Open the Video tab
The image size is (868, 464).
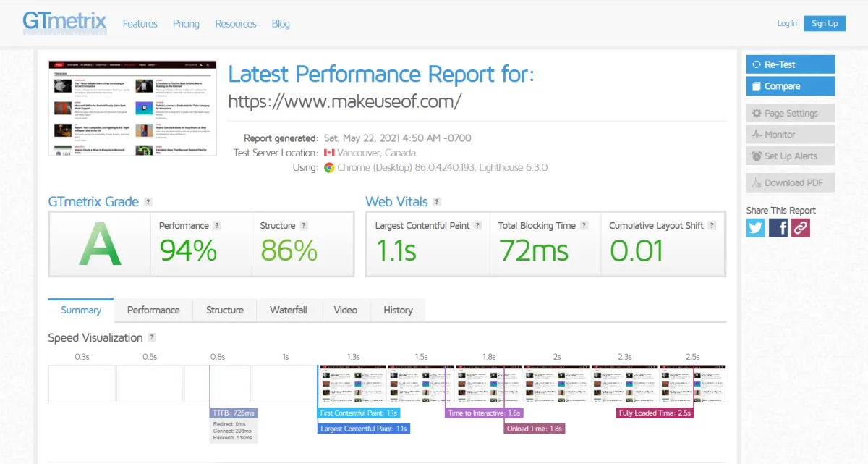pyautogui.click(x=346, y=310)
